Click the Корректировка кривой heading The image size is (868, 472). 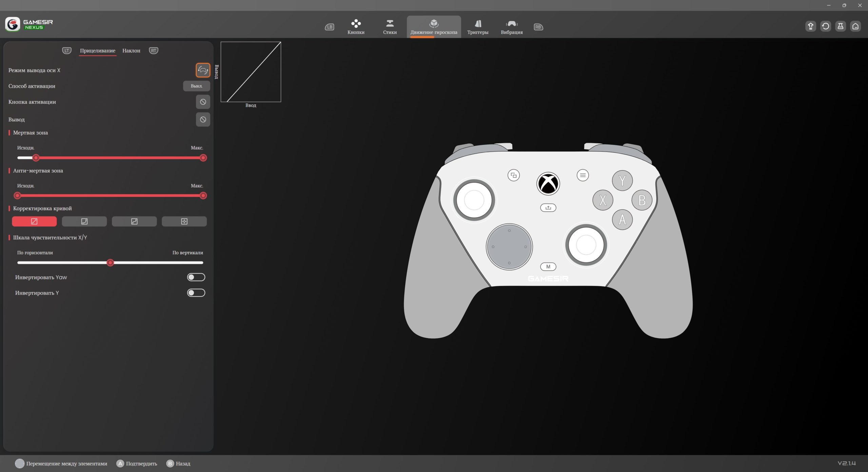(42, 208)
